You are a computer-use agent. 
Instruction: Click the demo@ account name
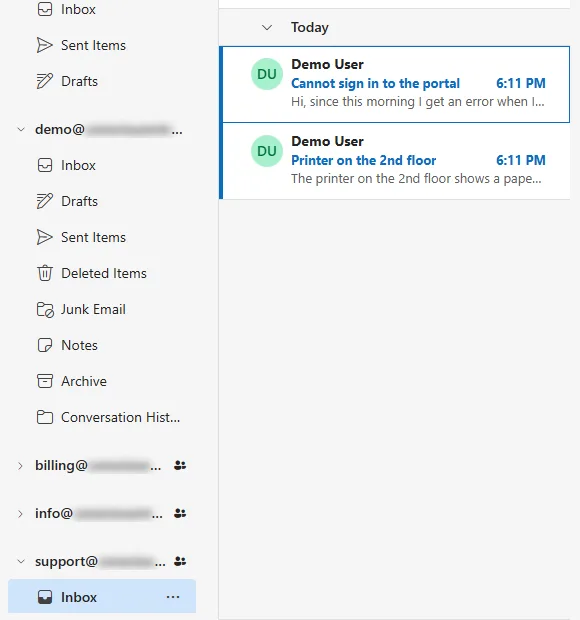[x=109, y=129]
